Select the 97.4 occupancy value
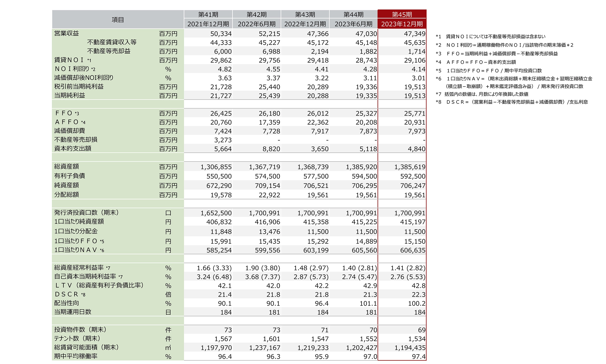Viewport: 606px width, 364px height. click(419, 357)
